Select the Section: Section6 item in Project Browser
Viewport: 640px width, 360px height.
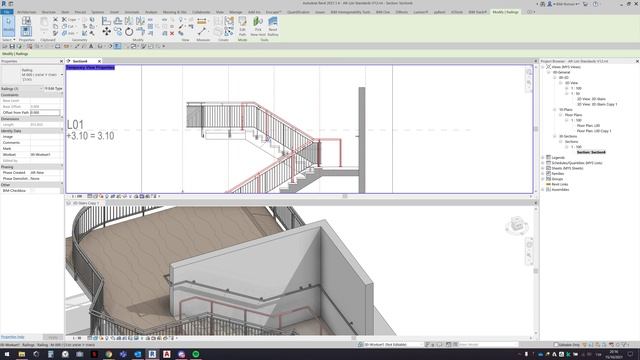tap(591, 152)
